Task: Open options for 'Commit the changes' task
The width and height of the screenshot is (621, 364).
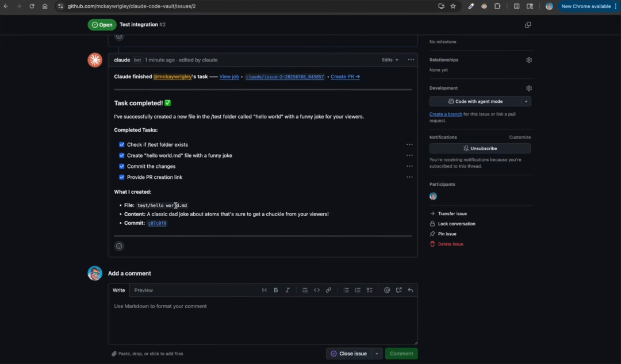Action: click(409, 166)
